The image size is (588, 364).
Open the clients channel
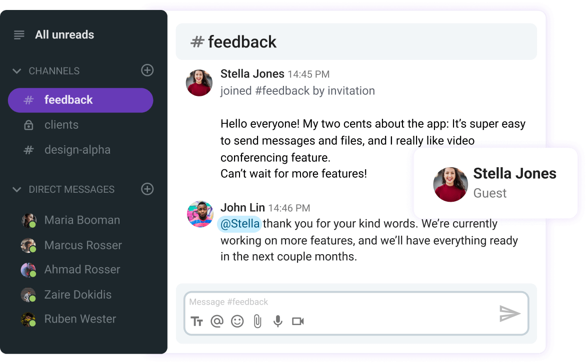61,125
